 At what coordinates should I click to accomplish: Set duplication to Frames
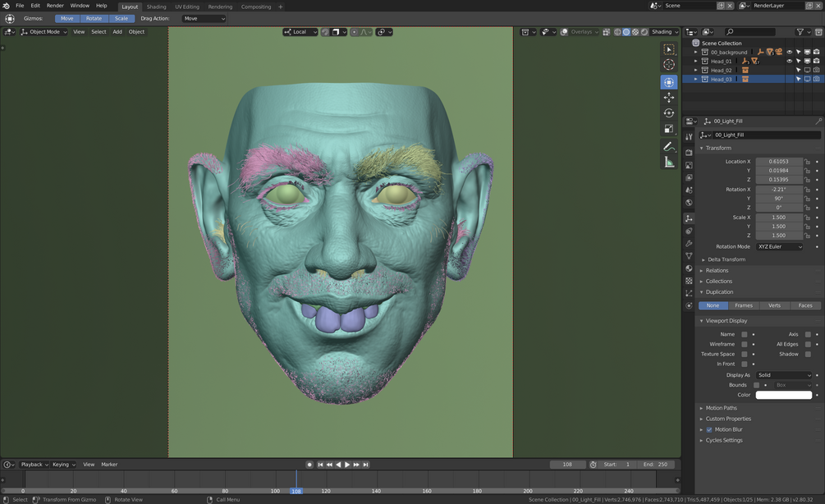click(x=744, y=305)
